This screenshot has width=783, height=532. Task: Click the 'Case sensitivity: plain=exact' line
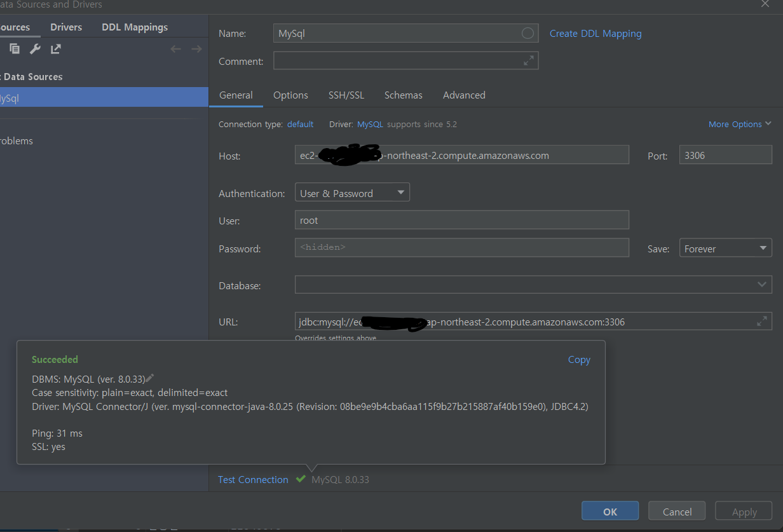(x=130, y=393)
